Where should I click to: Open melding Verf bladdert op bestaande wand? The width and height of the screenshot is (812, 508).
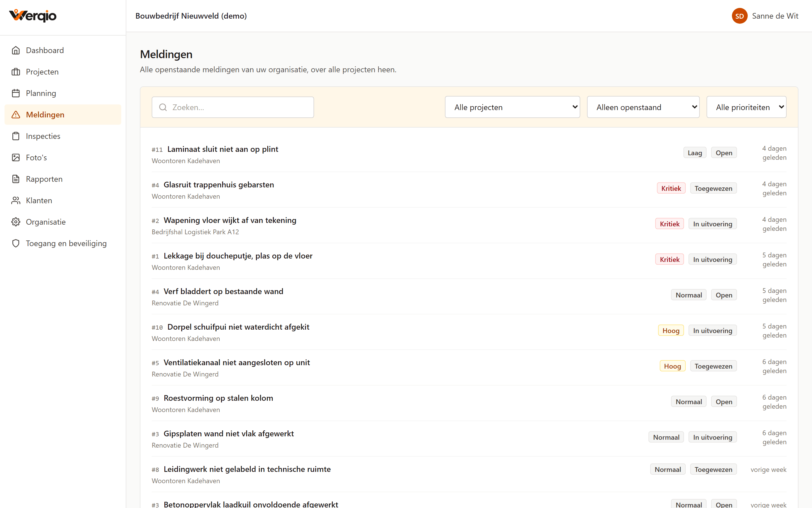click(x=224, y=292)
